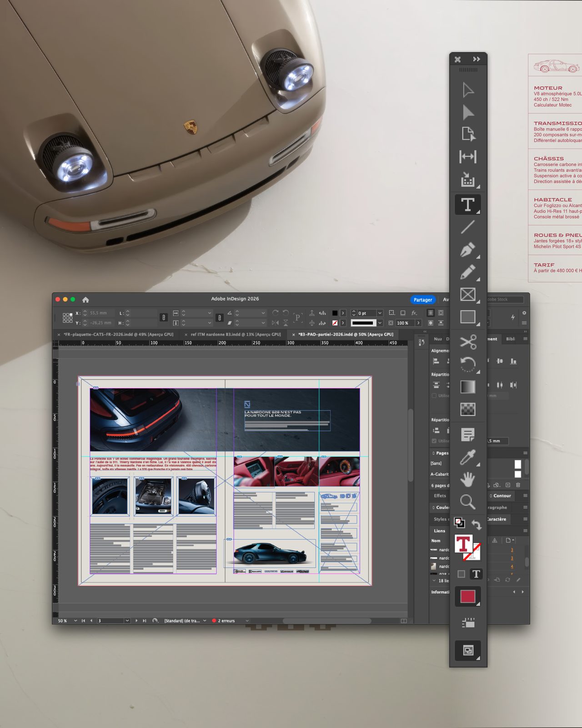Select the Rectangle shape tool
The image size is (582, 728).
coord(468,317)
